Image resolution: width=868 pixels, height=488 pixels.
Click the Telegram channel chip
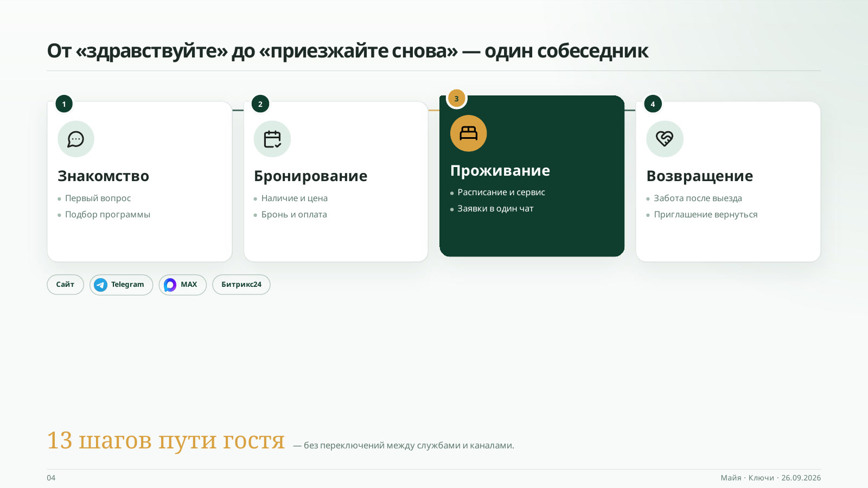[x=121, y=285]
